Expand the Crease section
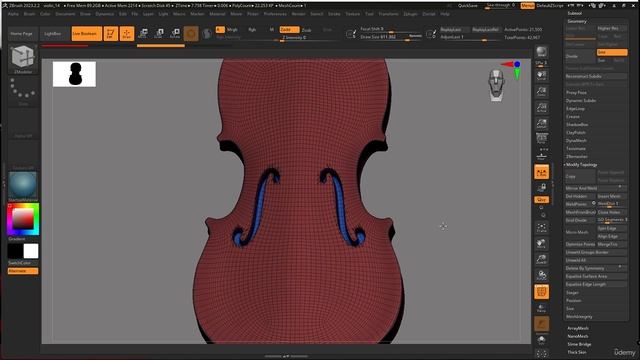The width and height of the screenshot is (640, 360). click(x=573, y=117)
